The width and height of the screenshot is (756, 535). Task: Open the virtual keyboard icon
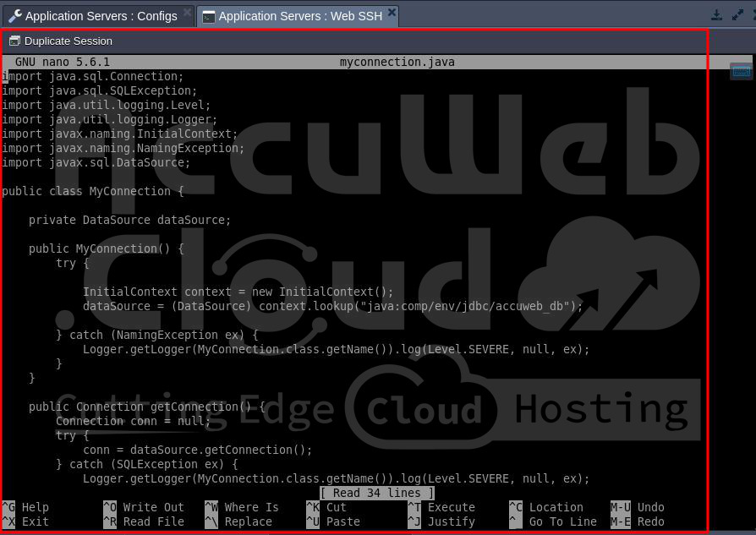click(741, 72)
